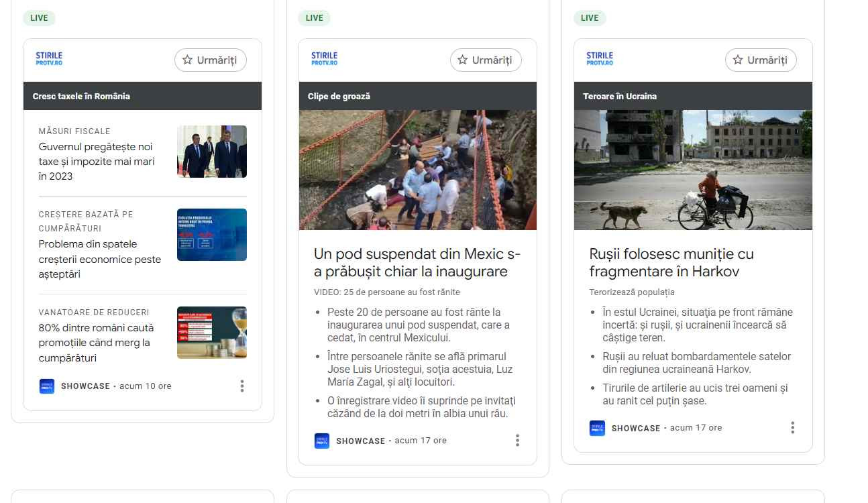This screenshot has width=868, height=503.
Task: Click Stirile ProTV logo in first card
Action: [x=49, y=59]
